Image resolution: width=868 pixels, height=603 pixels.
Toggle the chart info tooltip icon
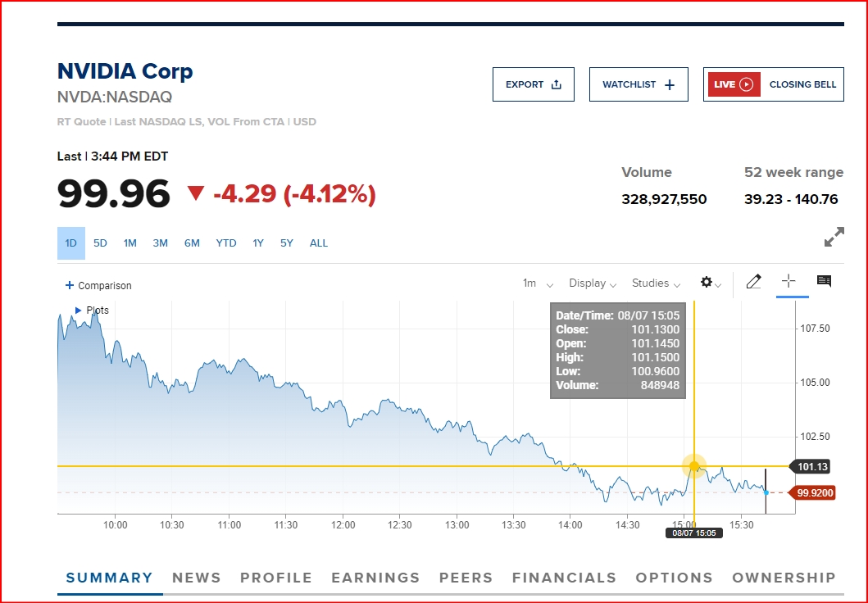(x=824, y=282)
